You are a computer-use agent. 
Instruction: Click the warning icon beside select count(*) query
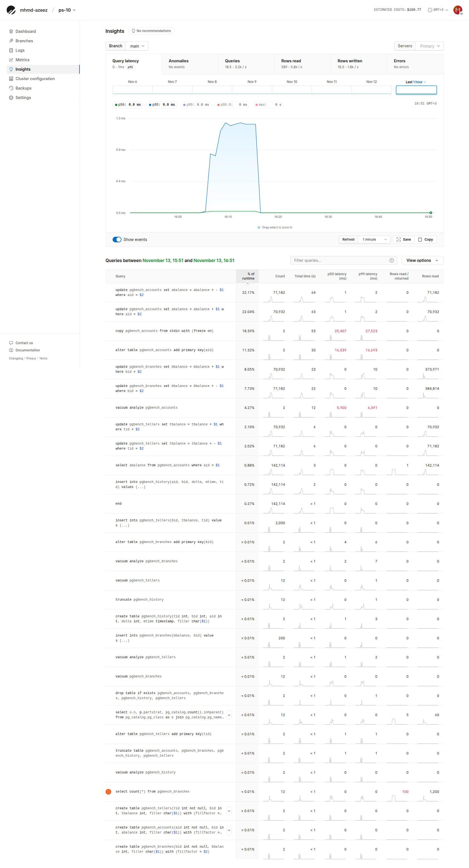click(x=108, y=791)
